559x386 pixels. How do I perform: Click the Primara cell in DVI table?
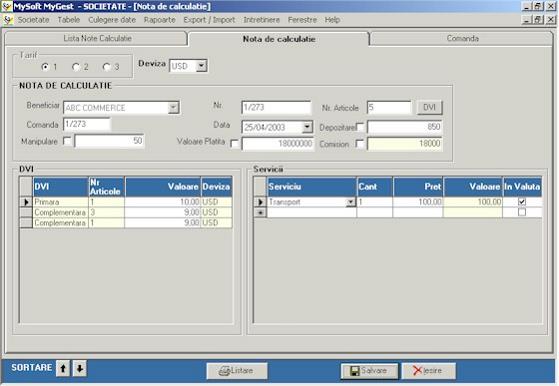61,202
